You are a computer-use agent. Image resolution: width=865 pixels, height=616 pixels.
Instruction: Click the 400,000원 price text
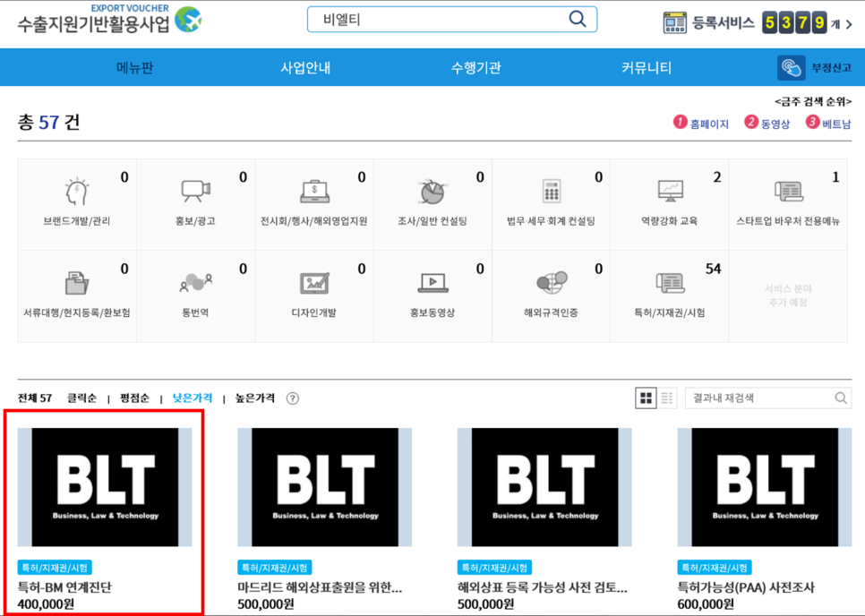[x=46, y=604]
